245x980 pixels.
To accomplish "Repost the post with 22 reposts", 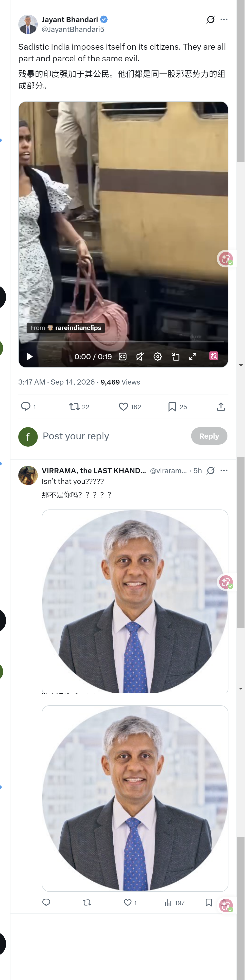I will pyautogui.click(x=79, y=407).
